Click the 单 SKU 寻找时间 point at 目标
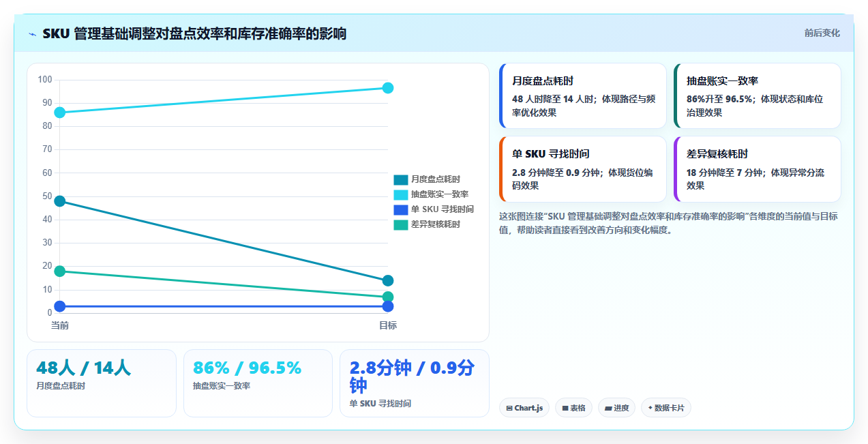This screenshot has height=444, width=868. (388, 306)
